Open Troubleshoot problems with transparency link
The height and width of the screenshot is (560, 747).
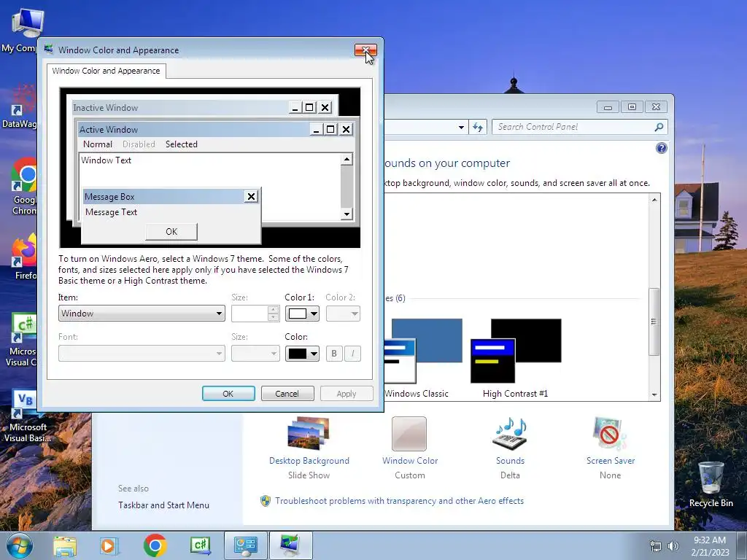coord(399,501)
